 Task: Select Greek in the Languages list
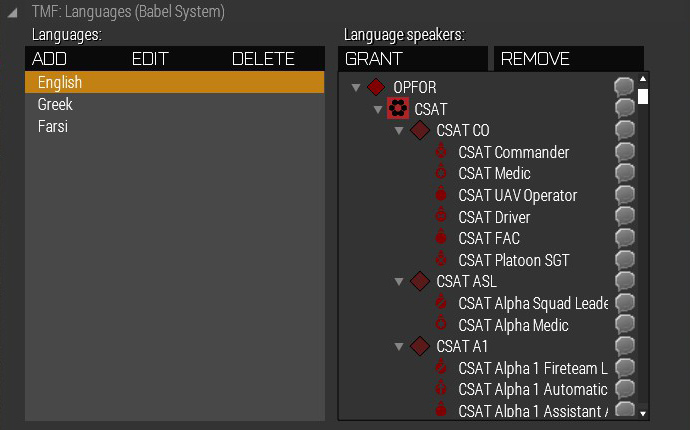click(x=55, y=104)
